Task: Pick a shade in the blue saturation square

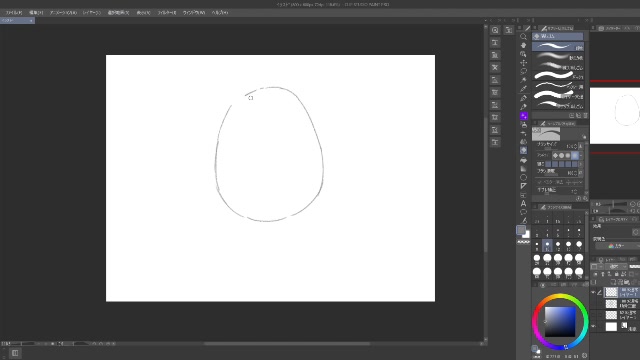Action: [560, 322]
